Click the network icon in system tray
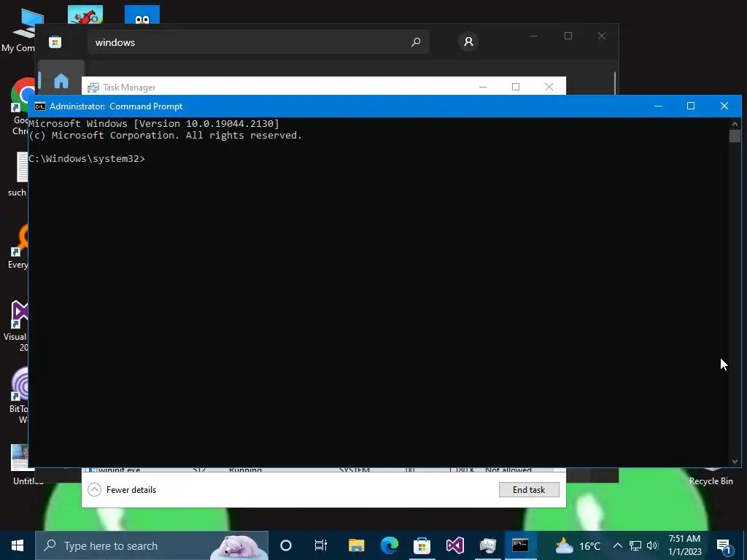747x560 pixels. click(x=635, y=545)
